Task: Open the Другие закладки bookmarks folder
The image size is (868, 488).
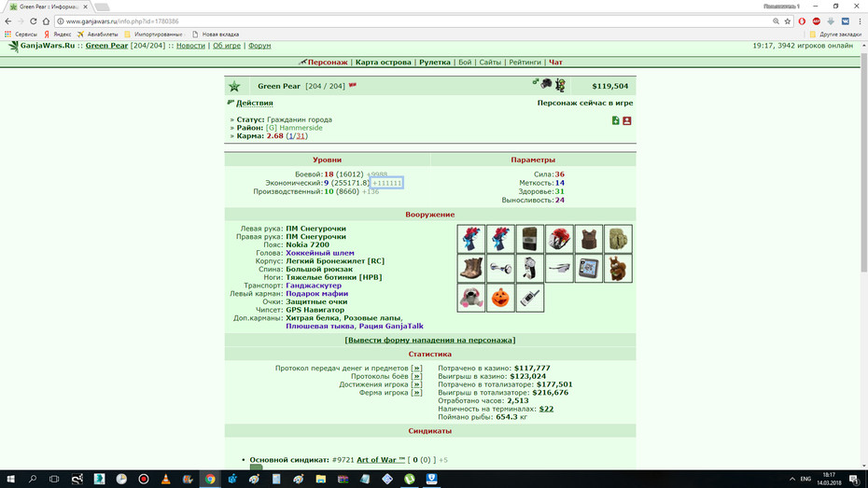Action: tap(835, 35)
